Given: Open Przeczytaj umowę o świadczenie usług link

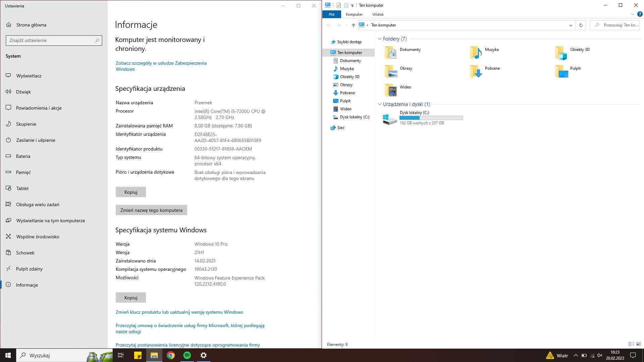Looking at the screenshot, I should pyautogui.click(x=190, y=328).
